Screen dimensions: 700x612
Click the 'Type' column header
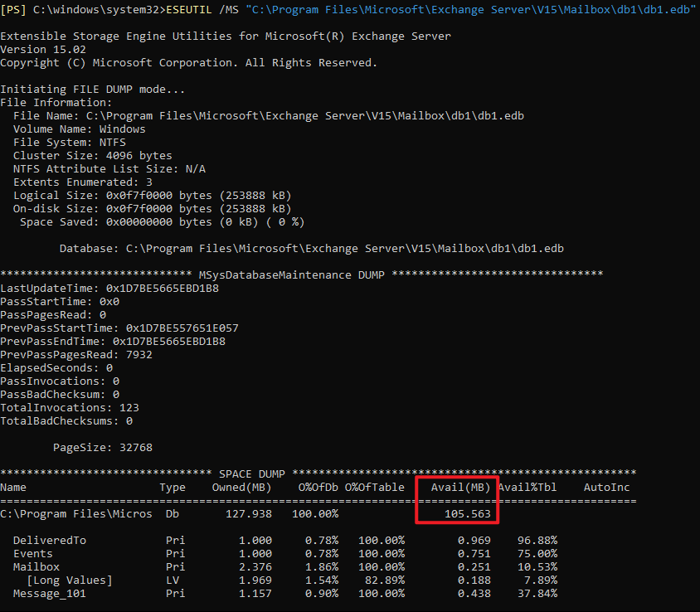click(x=173, y=488)
